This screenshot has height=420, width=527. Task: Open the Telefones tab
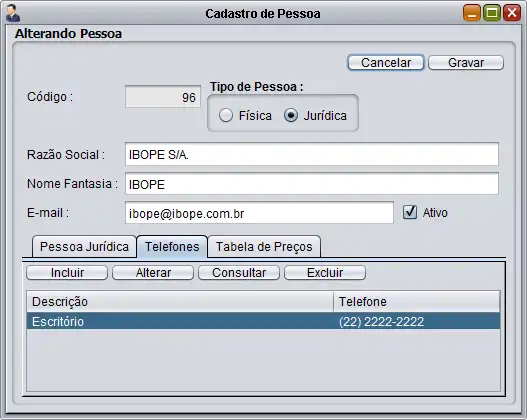pyautogui.click(x=172, y=247)
